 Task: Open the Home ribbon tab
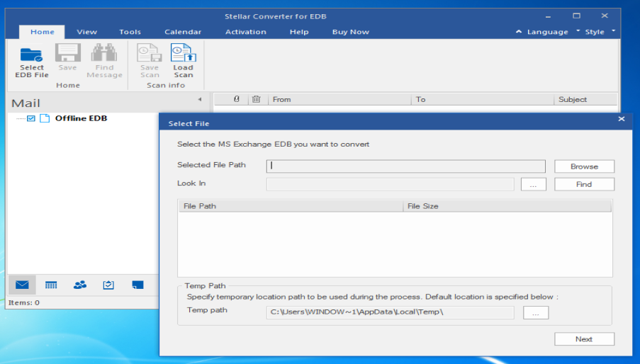tap(42, 32)
